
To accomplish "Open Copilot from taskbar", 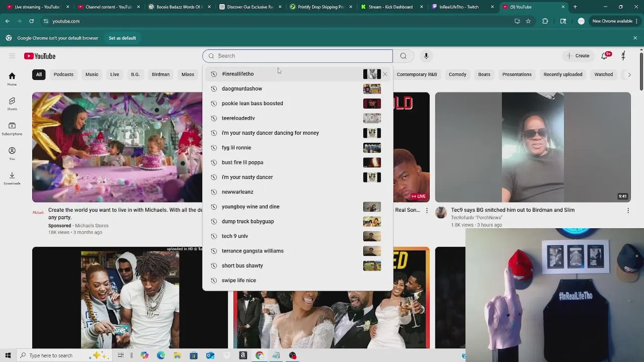I will (x=144, y=355).
